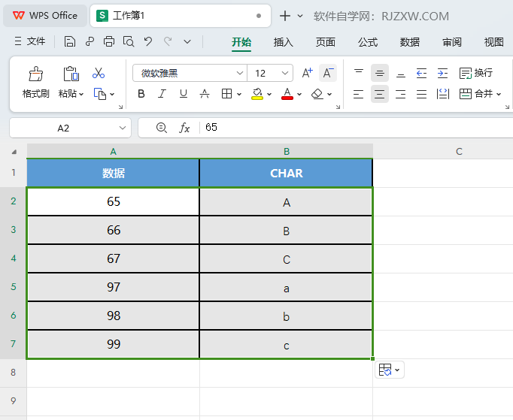
Task: Click the Justify alignment icon
Action: pyautogui.click(x=421, y=95)
